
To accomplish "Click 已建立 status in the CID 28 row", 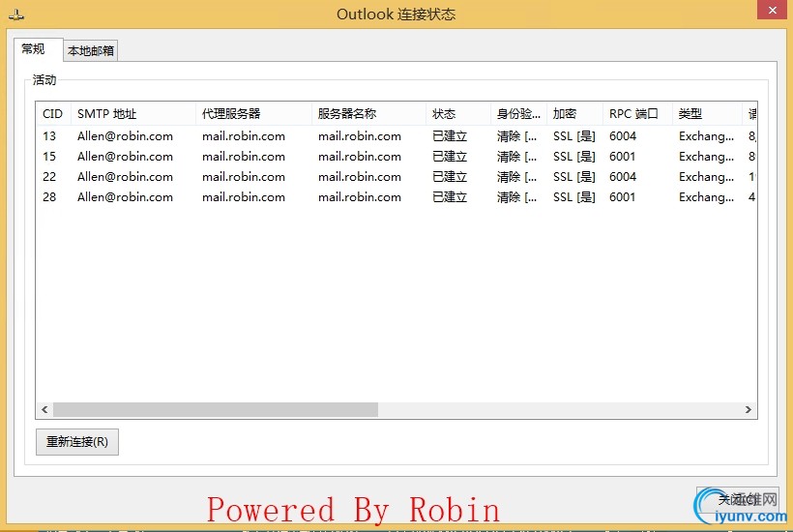I will tap(450, 196).
